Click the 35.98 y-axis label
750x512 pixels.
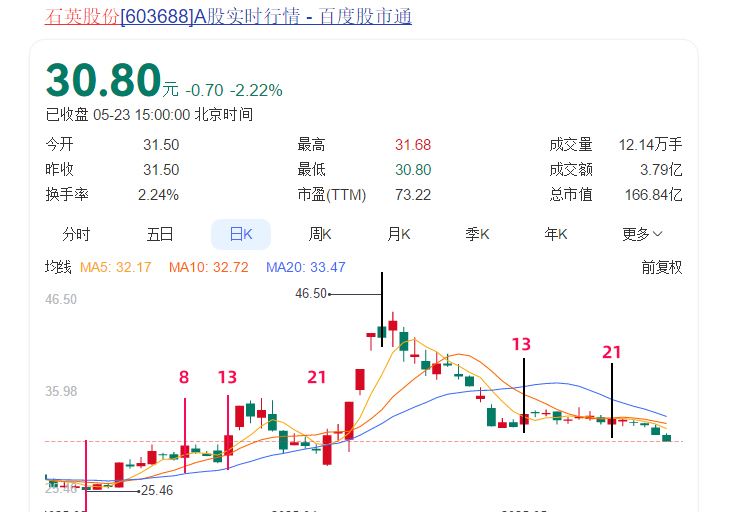coord(61,391)
